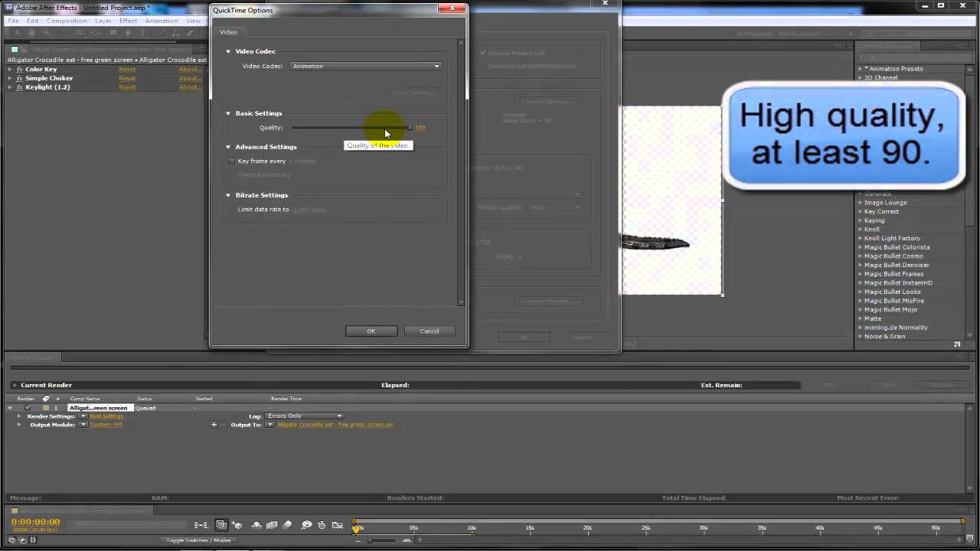The height and width of the screenshot is (551, 980).
Task: Open the Custom: AVI output module link
Action: point(106,425)
